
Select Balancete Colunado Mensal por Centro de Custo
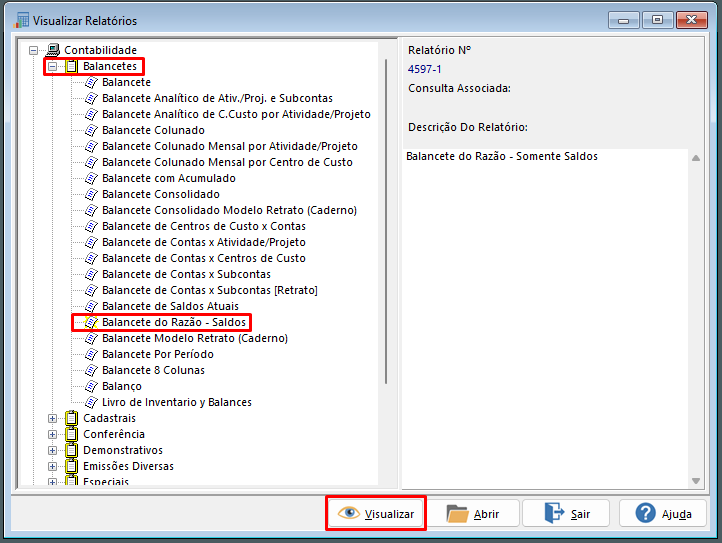click(x=227, y=162)
